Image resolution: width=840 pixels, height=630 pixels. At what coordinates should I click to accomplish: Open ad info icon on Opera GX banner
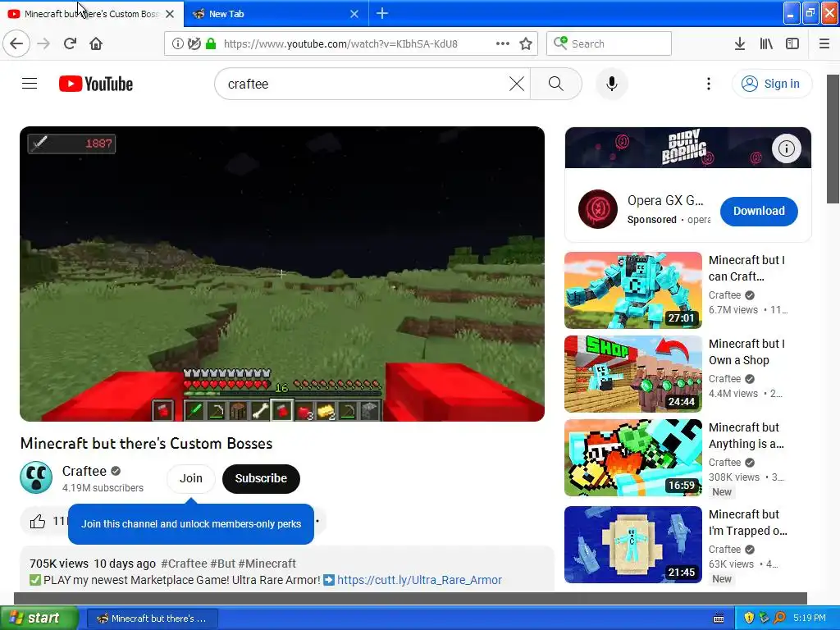(786, 148)
